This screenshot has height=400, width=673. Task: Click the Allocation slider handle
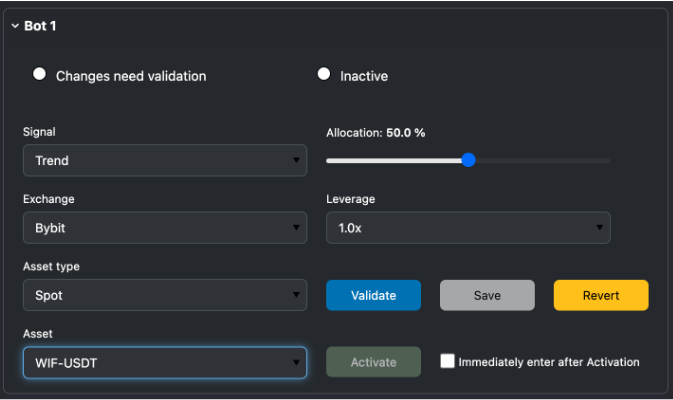[468, 160]
